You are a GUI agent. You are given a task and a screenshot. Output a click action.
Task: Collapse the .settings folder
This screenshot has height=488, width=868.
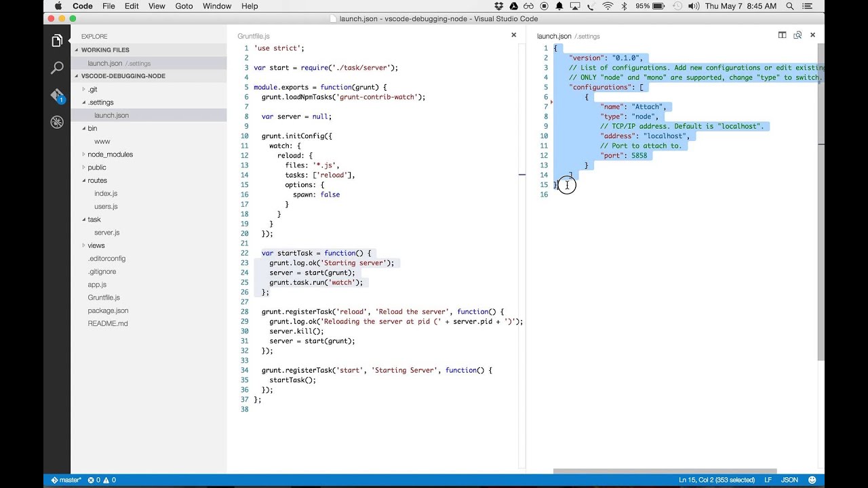coord(149,102)
